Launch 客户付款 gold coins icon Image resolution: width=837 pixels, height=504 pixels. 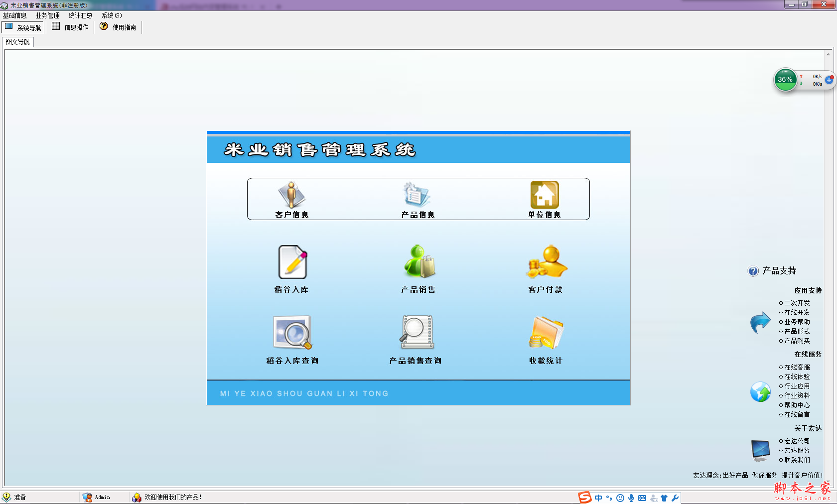547,261
